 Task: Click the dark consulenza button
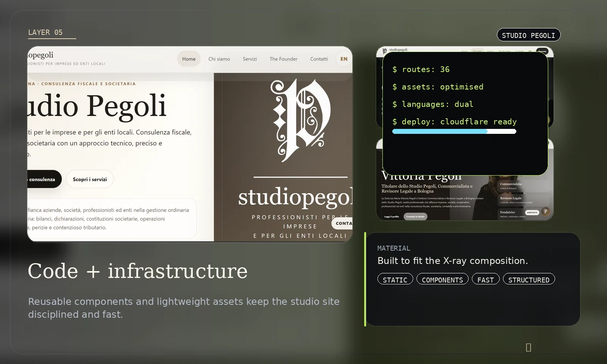(44, 179)
